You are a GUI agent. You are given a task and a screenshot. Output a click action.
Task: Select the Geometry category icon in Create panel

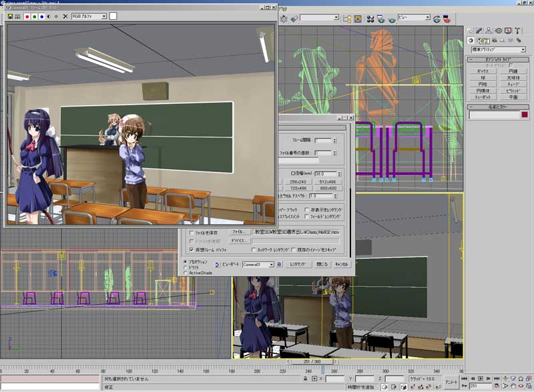click(x=471, y=41)
